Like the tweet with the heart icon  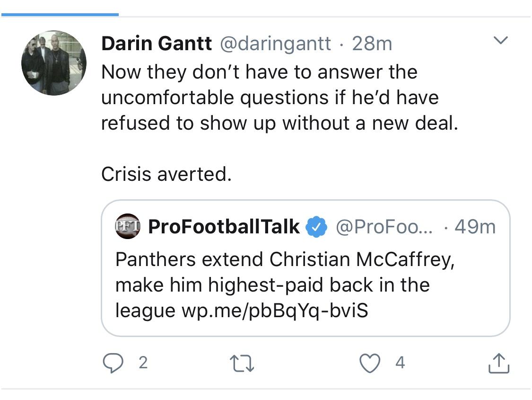tap(370, 363)
